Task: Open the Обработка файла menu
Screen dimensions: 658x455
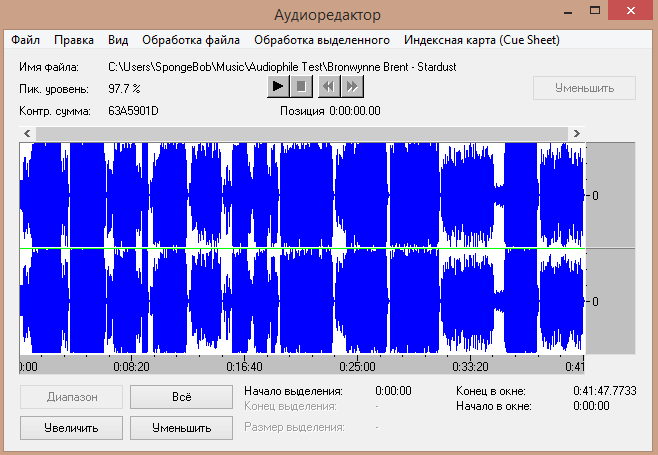Action: [191, 40]
